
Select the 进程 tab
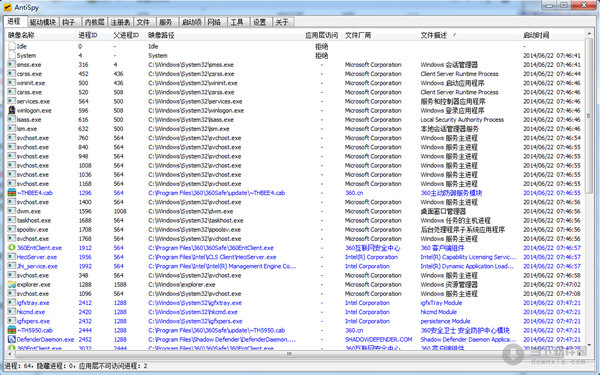[15, 21]
